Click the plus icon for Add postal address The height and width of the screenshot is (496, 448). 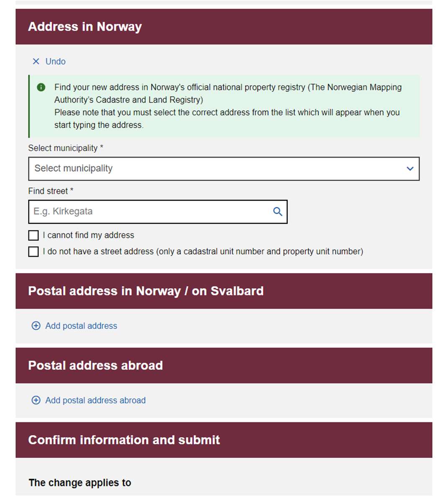tap(36, 326)
